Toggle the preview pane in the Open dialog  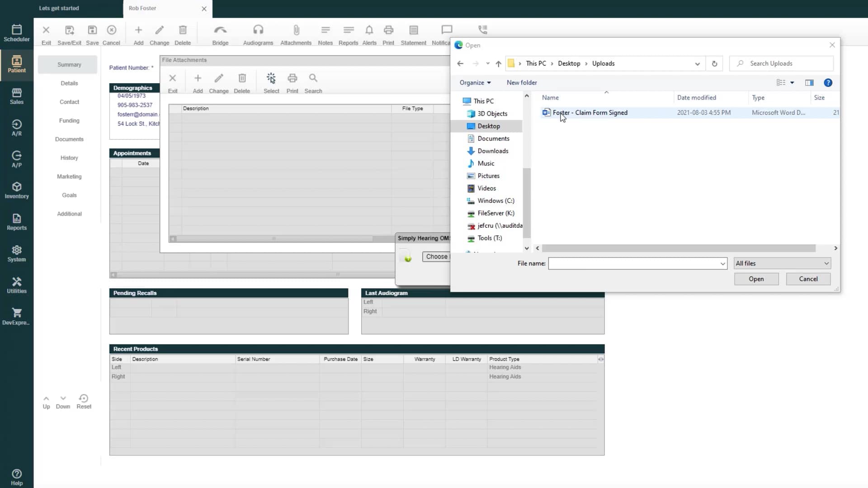pyautogui.click(x=809, y=83)
